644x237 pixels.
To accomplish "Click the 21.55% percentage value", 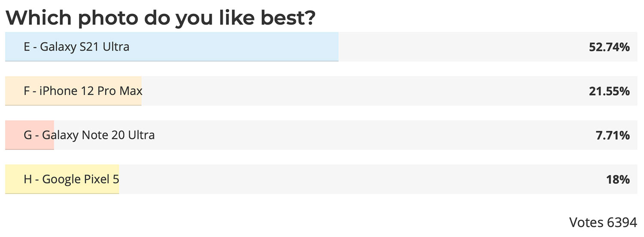I will [x=609, y=91].
